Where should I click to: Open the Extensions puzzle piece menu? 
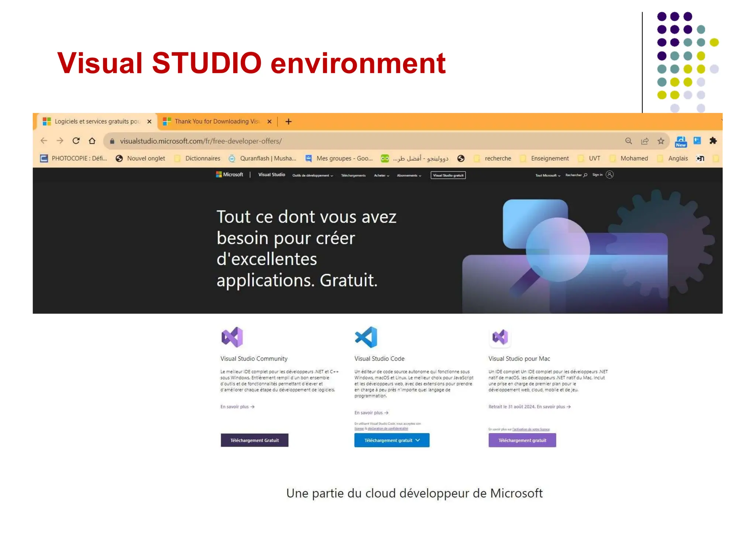pyautogui.click(x=713, y=140)
